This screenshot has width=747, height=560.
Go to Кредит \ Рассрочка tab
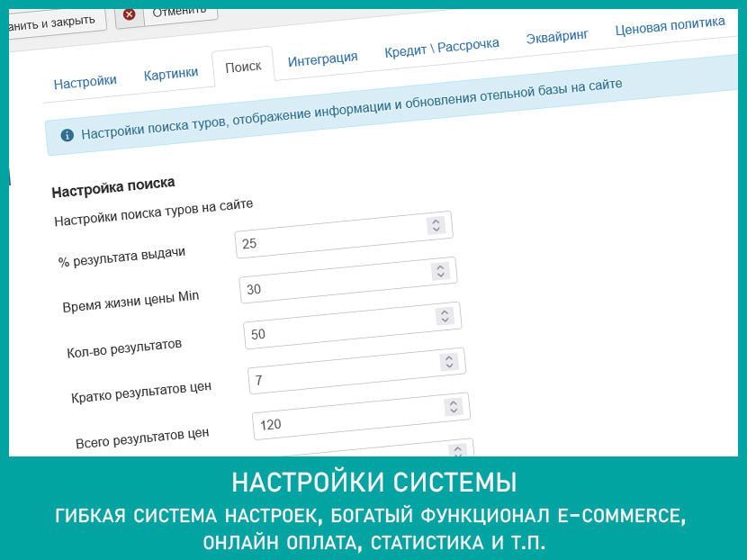point(441,46)
